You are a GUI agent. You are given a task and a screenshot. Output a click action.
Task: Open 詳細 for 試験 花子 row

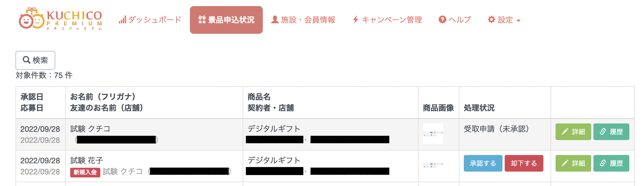coord(573,163)
